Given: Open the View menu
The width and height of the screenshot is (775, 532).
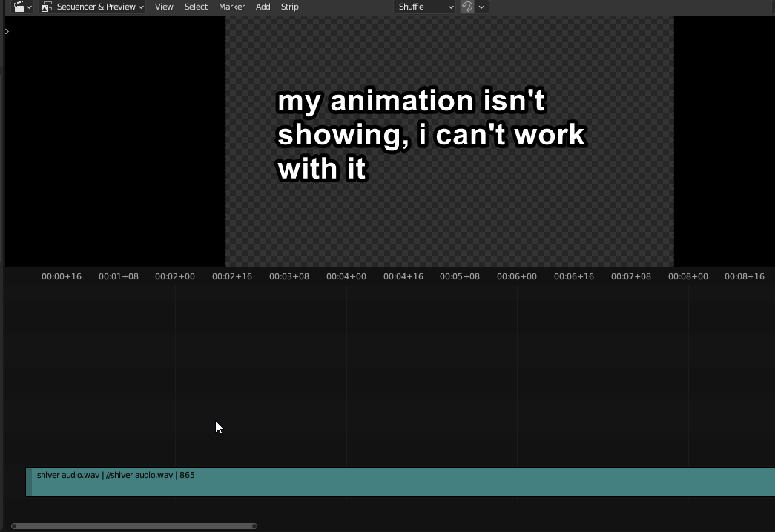Looking at the screenshot, I should [164, 7].
